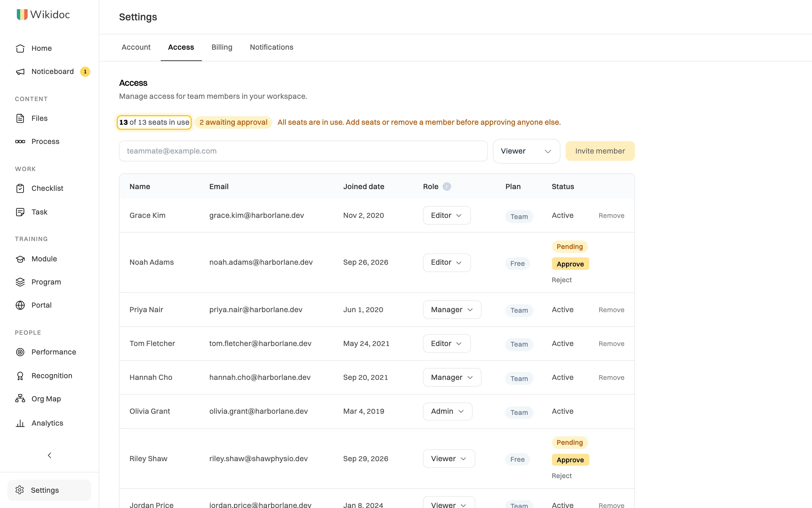Go to the Process icon

pyautogui.click(x=20, y=141)
